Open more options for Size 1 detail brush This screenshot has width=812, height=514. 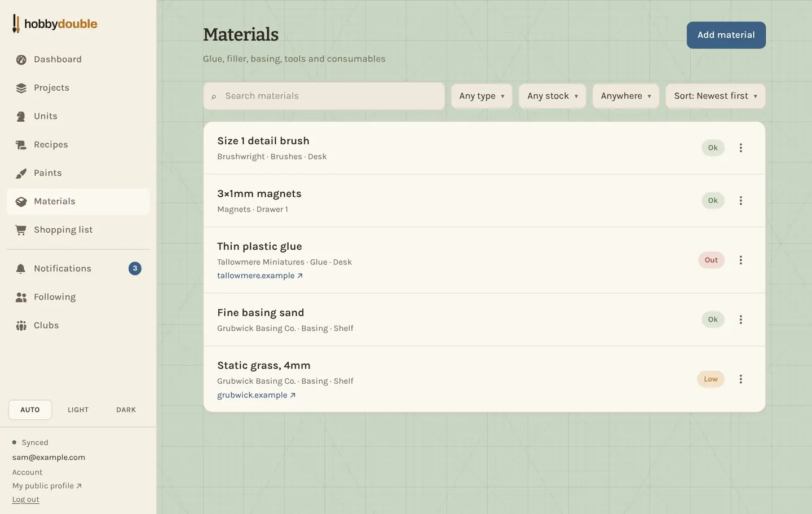click(741, 148)
